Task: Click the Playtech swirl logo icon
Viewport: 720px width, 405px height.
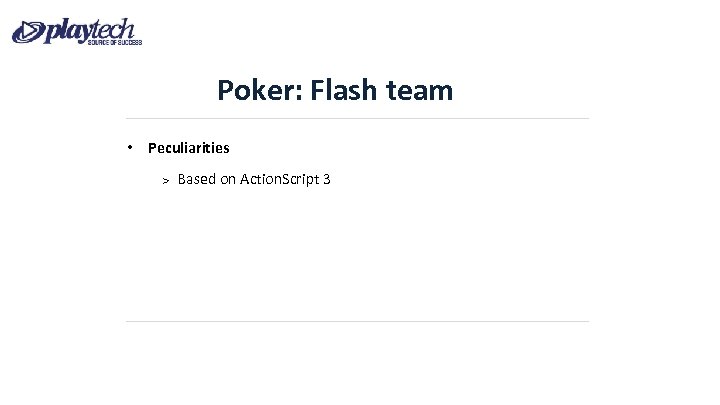Action: click(x=28, y=33)
